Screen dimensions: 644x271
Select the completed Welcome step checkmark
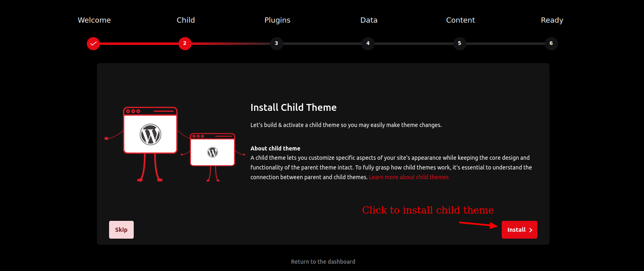coord(93,43)
